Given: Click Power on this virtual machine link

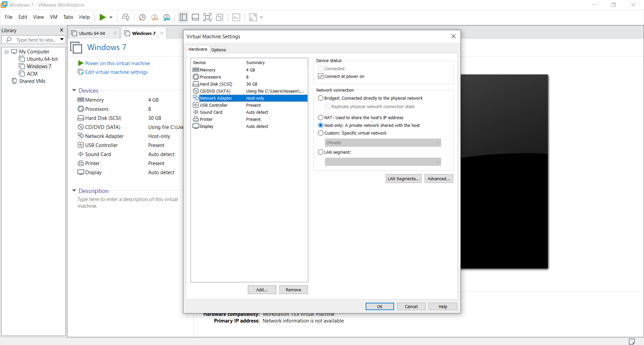Looking at the screenshot, I should 117,63.
